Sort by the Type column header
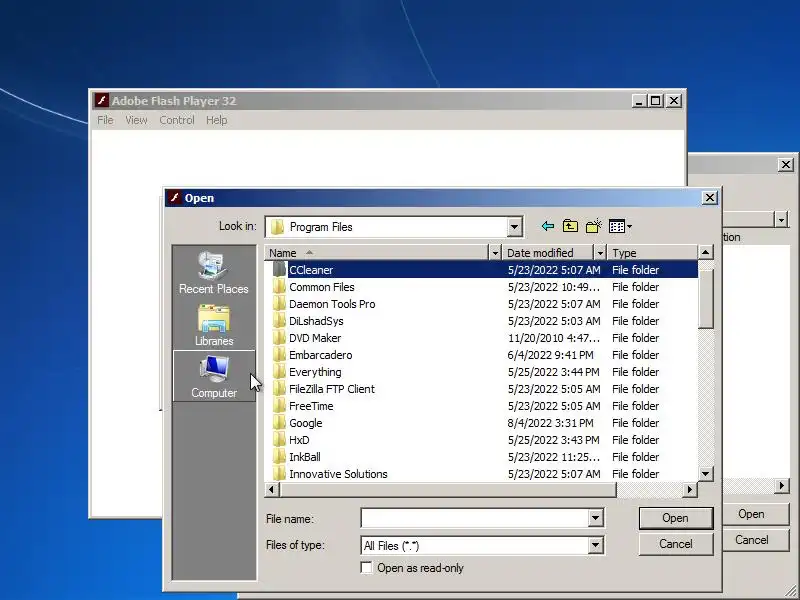800x600 pixels. pyautogui.click(x=652, y=253)
